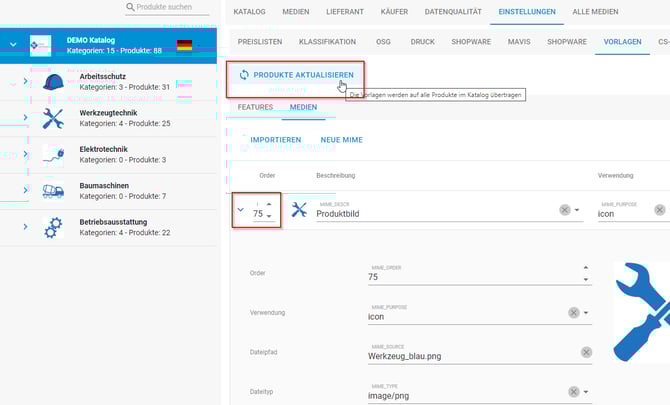670x405 pixels.
Task: Open the LIEFERANT tab
Action: pos(345,12)
